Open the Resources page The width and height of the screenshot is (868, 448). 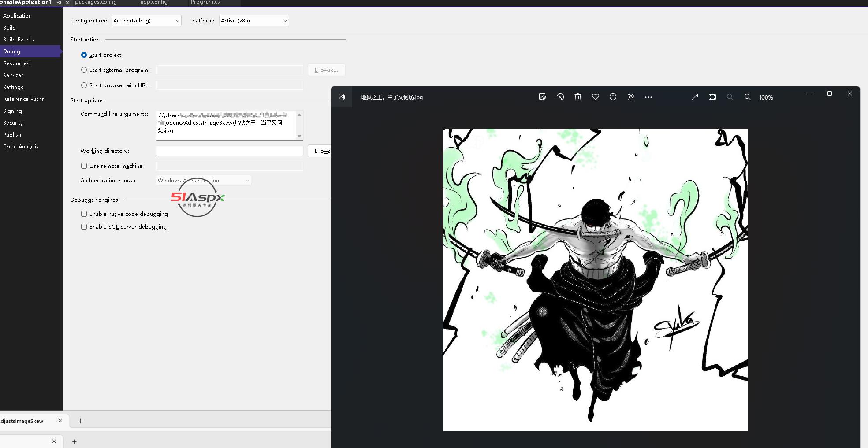click(x=16, y=63)
